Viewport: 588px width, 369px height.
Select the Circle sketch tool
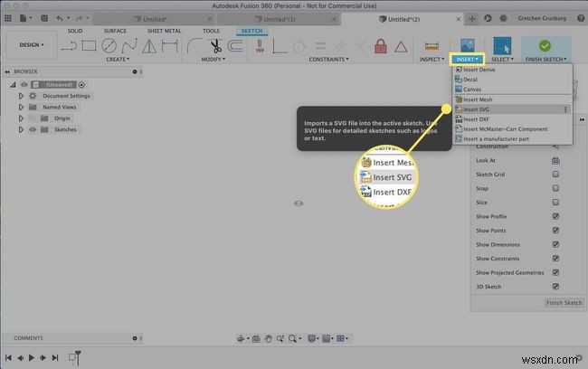tap(109, 46)
